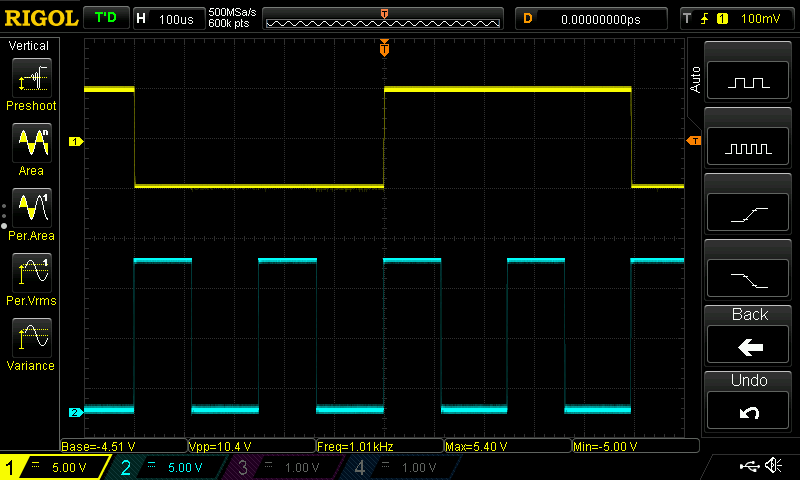Click the orange trigger position marker at top
This screenshot has height=480, width=800.
click(x=384, y=47)
